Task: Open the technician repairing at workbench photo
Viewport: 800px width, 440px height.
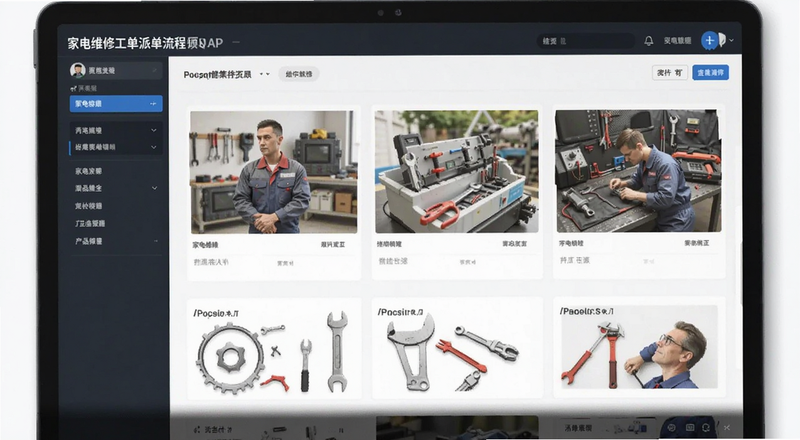Action: click(638, 171)
